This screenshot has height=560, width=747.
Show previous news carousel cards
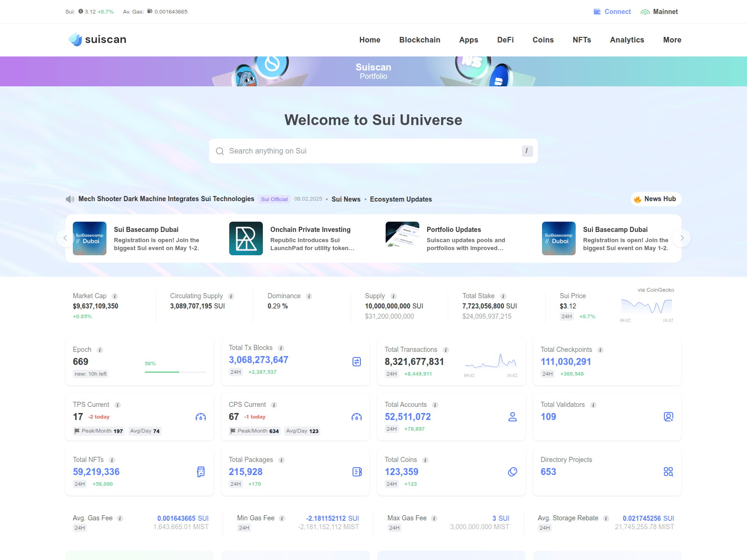(65, 238)
